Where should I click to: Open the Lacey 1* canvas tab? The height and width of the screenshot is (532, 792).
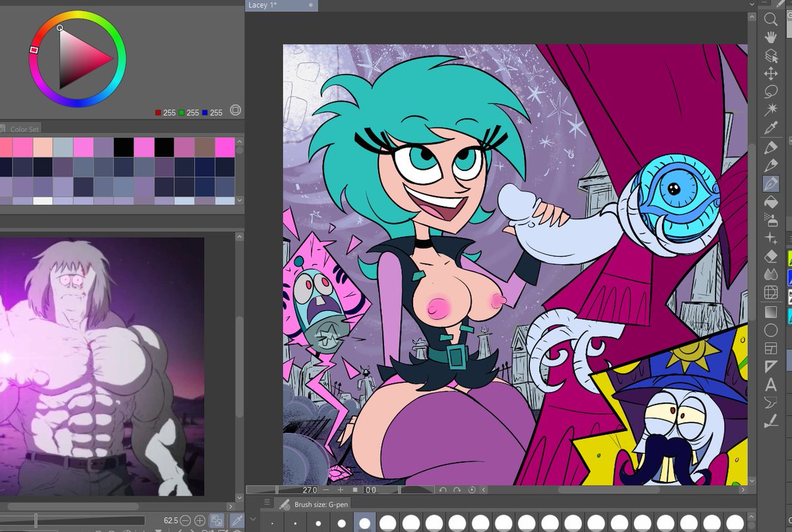[282, 5]
